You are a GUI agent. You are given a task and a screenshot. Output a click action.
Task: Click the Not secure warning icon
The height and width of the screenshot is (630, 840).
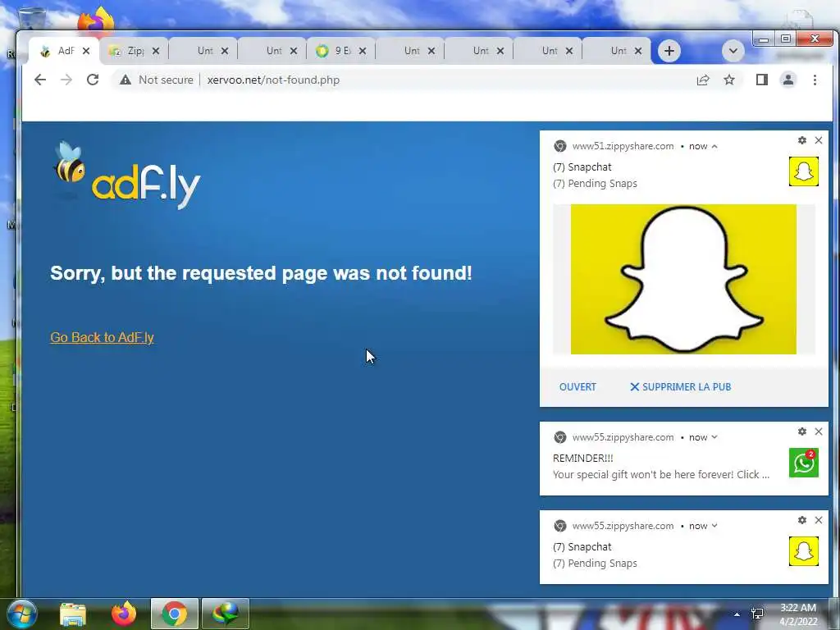point(126,80)
